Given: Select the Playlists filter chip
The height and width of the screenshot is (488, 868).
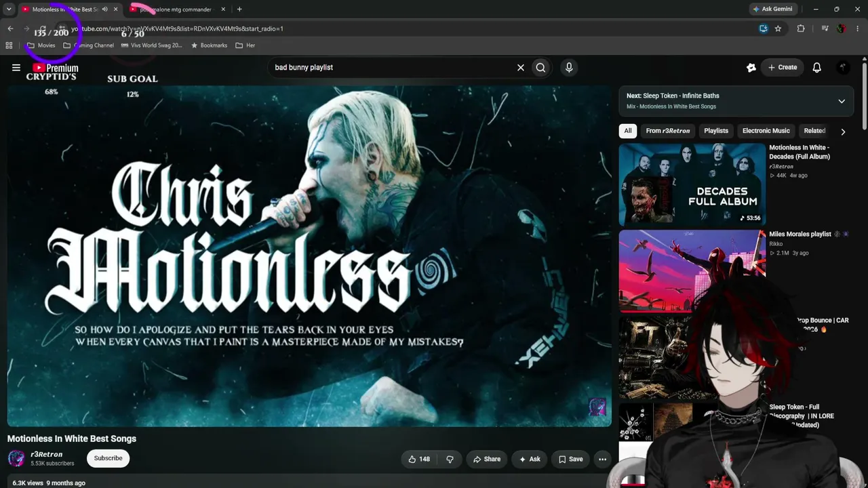Looking at the screenshot, I should [x=716, y=131].
